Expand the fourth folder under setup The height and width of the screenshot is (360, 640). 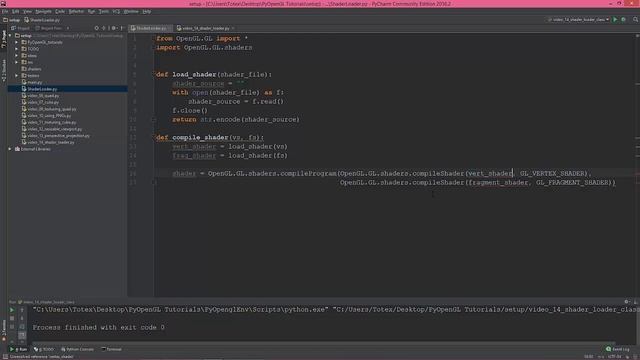click(17, 62)
